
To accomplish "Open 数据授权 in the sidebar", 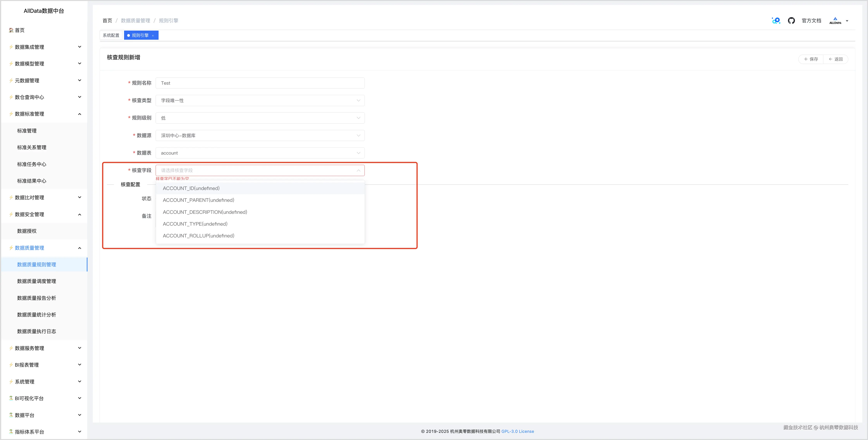I will coord(44,231).
